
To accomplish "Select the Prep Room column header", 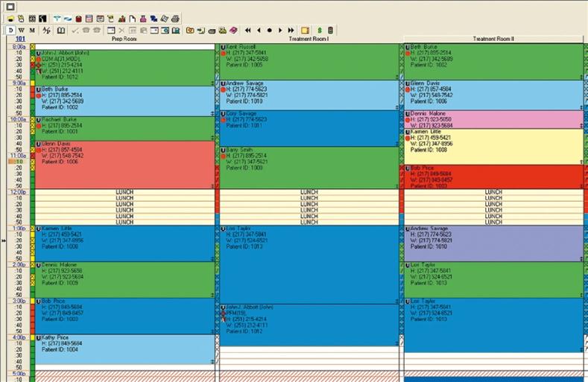I will [123, 39].
